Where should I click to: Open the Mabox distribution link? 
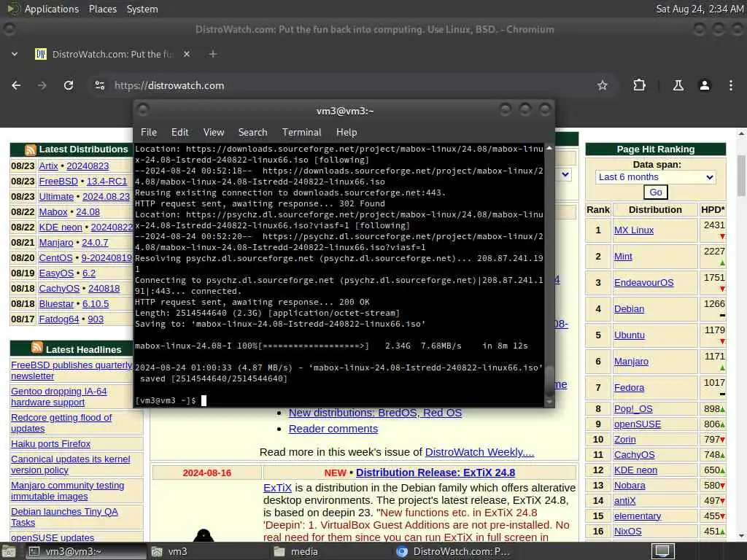click(53, 212)
